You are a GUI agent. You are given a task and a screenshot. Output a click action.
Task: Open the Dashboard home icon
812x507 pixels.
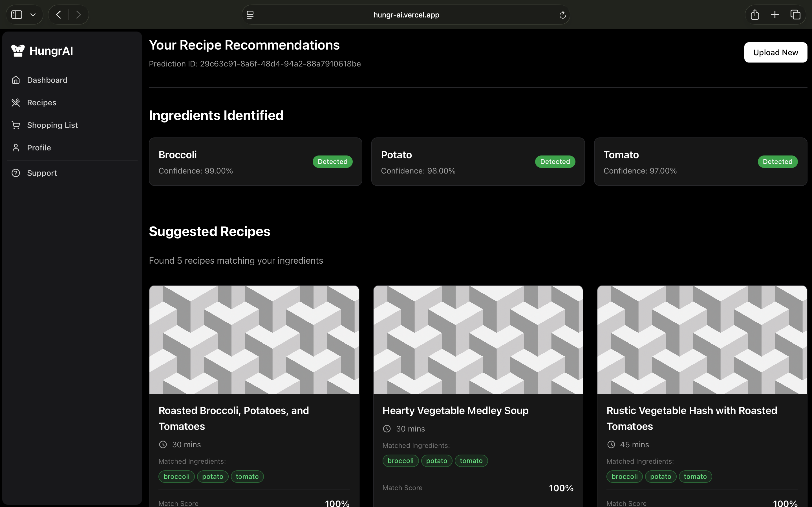[16, 80]
